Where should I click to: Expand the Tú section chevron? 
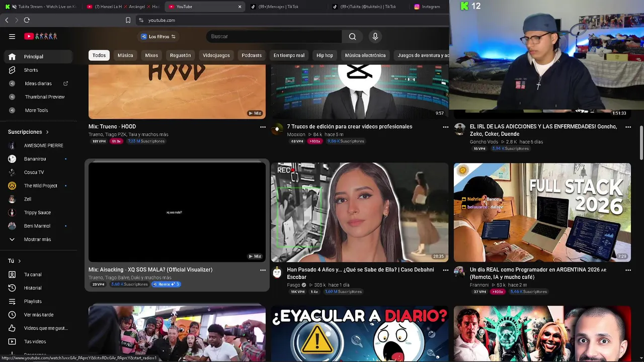tap(20, 261)
